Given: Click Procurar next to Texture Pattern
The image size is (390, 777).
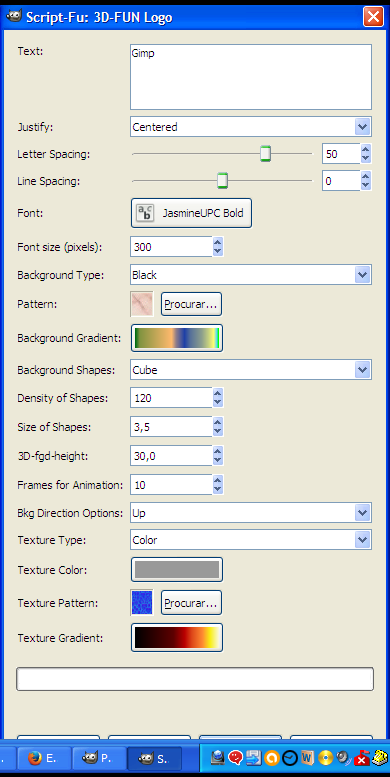Looking at the screenshot, I should click(191, 603).
